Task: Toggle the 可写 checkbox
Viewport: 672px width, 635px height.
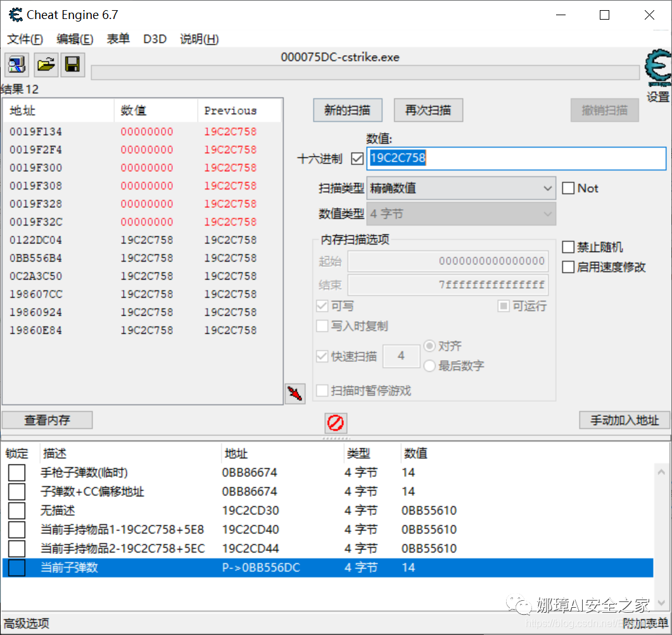Action: click(322, 306)
